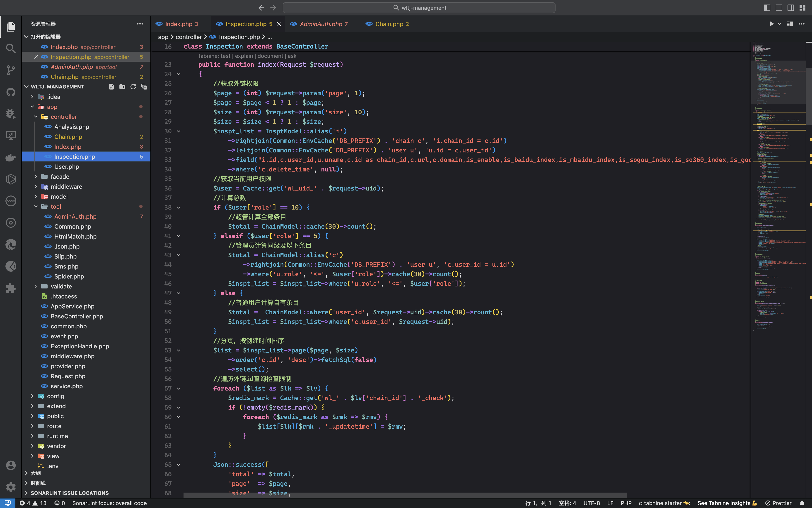
Task: Open BaseController.php file
Action: coord(77,317)
